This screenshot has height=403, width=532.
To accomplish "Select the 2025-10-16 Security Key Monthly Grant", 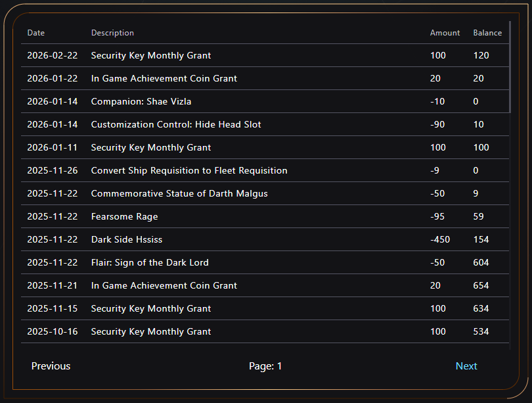I will tap(151, 331).
